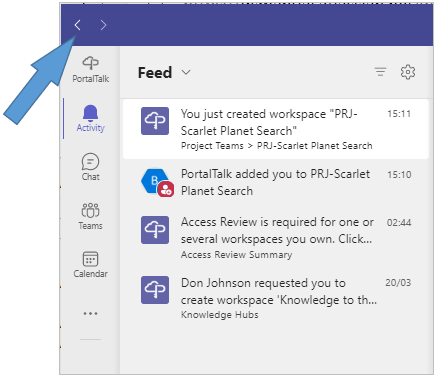Open Calendar from the sidebar
The width and height of the screenshot is (435, 379).
tap(91, 265)
